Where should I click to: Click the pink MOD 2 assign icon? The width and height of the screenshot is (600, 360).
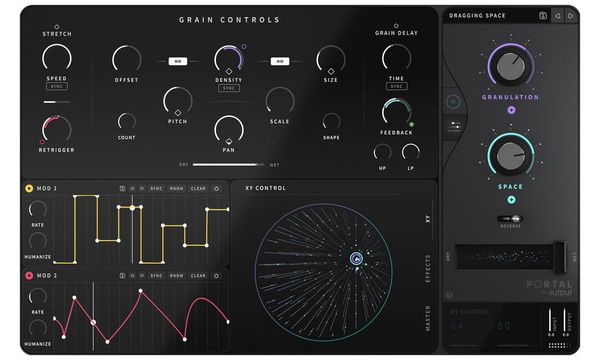point(29,275)
